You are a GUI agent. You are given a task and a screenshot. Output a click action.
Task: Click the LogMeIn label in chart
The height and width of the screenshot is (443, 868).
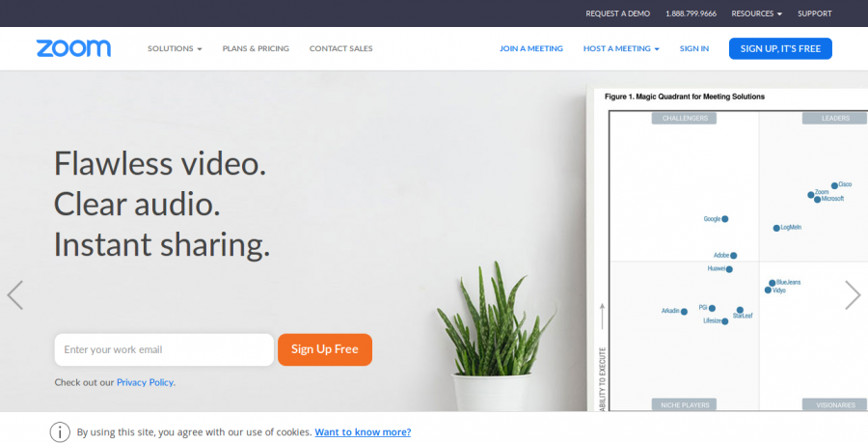791,228
